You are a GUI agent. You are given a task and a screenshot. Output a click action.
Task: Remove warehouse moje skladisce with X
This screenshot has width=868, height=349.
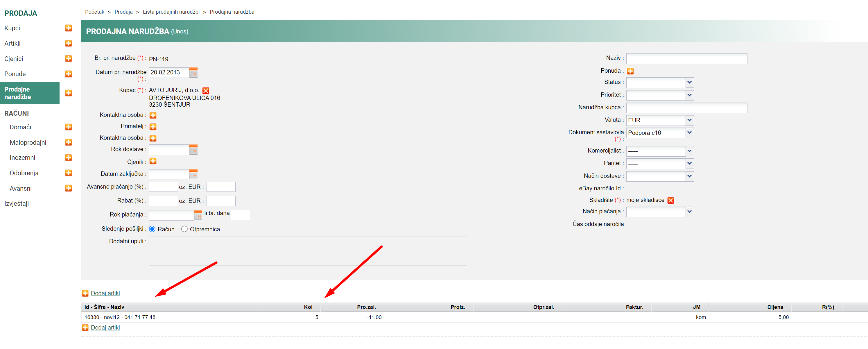click(670, 200)
